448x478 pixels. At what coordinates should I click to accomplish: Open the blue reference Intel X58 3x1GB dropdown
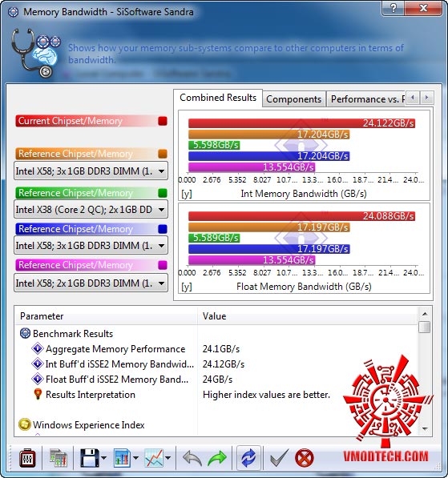91,246
